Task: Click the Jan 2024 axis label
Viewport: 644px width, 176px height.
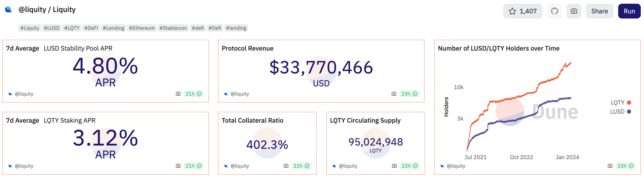Action: [x=567, y=157]
